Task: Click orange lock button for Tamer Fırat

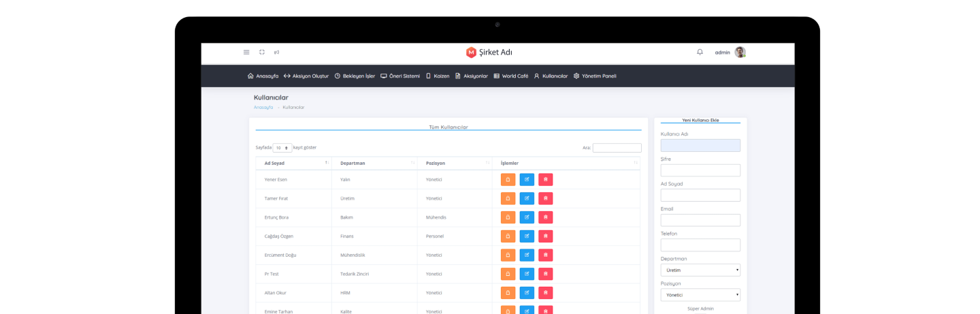Action: tap(508, 198)
